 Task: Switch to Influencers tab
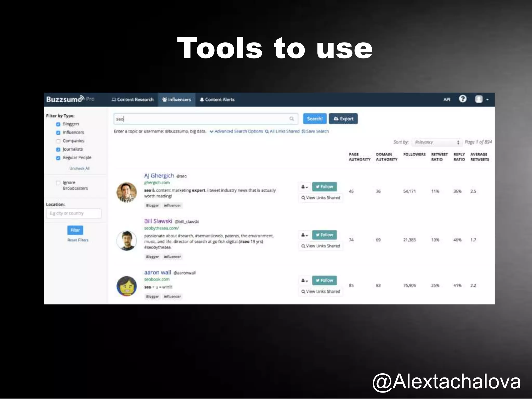(x=177, y=99)
